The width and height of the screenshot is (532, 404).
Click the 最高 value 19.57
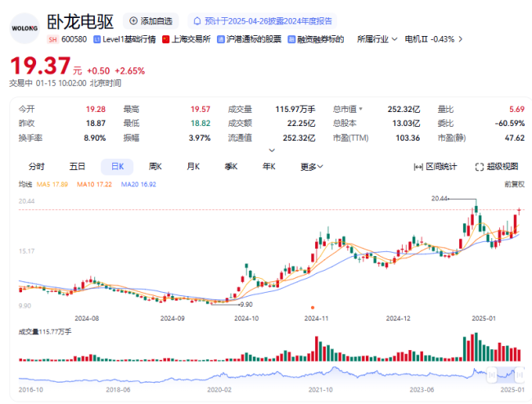click(x=201, y=109)
